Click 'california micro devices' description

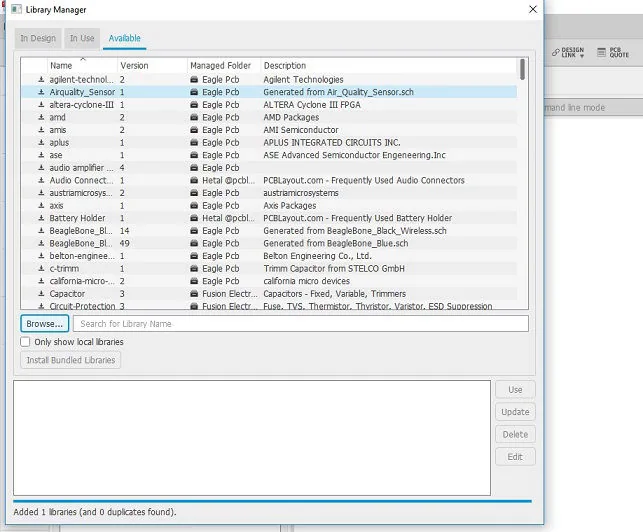(307, 281)
